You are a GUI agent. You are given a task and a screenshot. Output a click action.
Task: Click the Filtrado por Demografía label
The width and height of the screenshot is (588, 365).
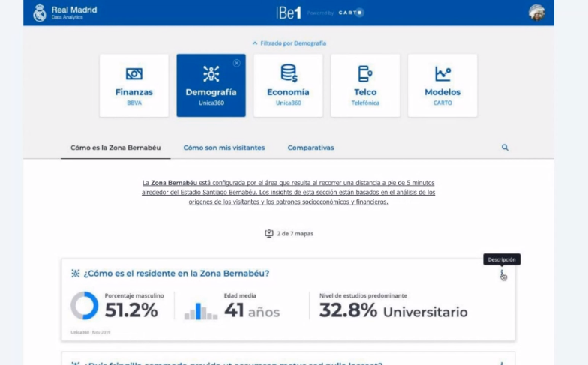coord(293,43)
